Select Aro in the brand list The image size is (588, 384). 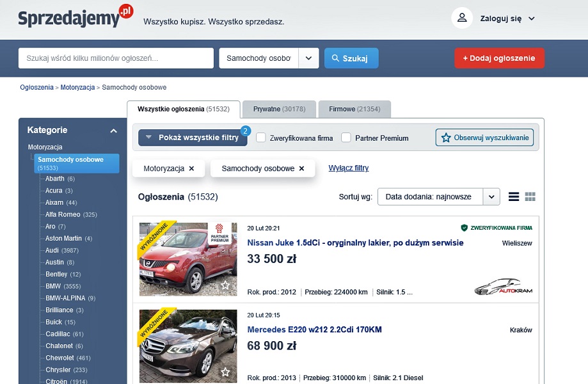[x=56, y=227]
